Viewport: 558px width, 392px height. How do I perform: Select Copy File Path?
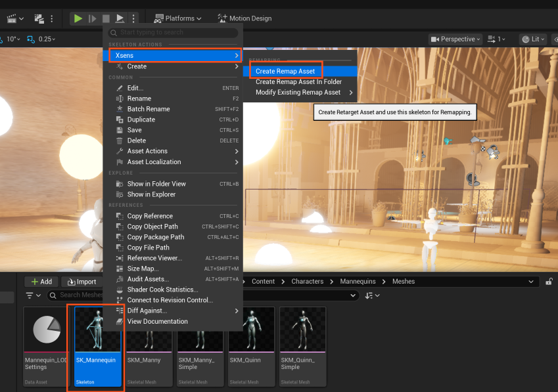(173, 248)
